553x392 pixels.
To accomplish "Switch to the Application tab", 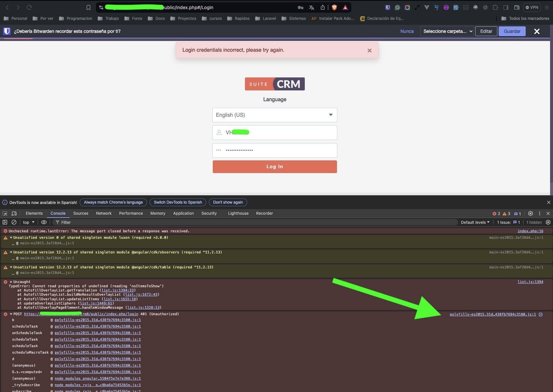I will [x=183, y=213].
